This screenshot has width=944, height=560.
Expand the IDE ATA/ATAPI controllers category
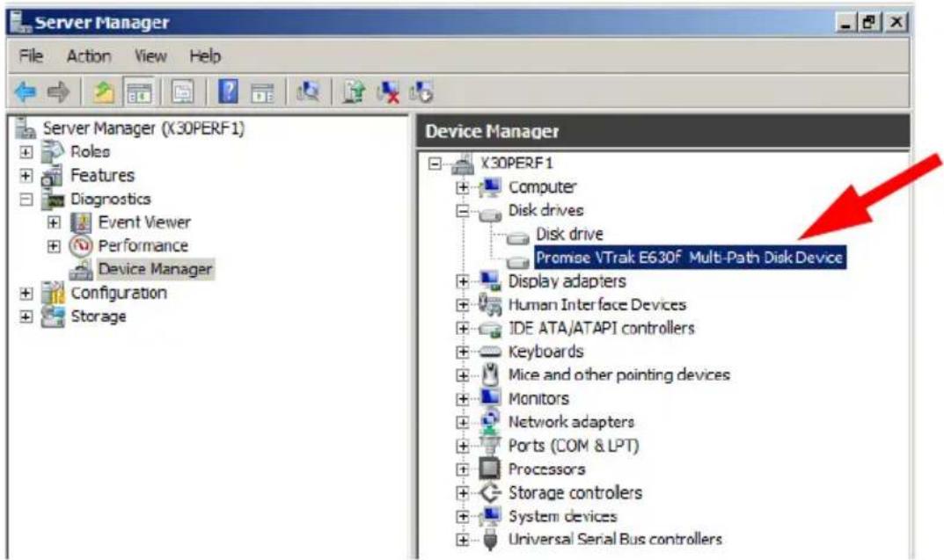(x=463, y=329)
